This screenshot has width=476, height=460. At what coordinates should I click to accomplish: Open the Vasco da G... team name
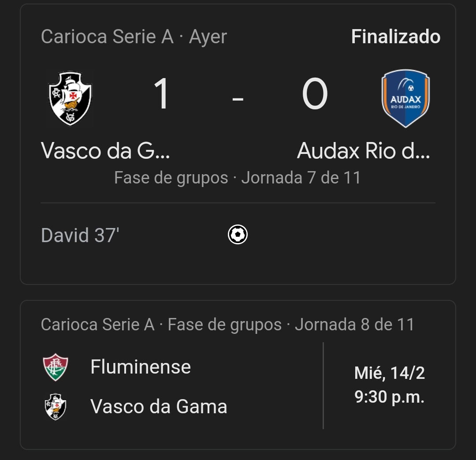click(105, 151)
